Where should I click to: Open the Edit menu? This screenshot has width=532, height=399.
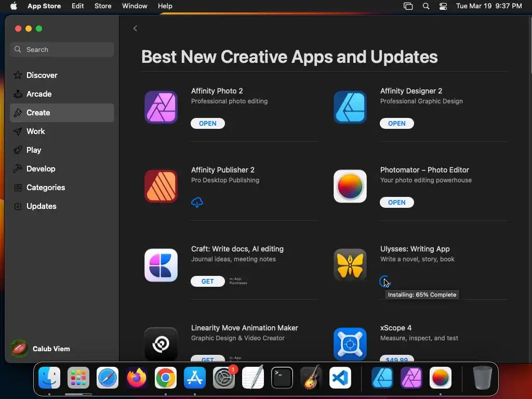click(x=78, y=6)
